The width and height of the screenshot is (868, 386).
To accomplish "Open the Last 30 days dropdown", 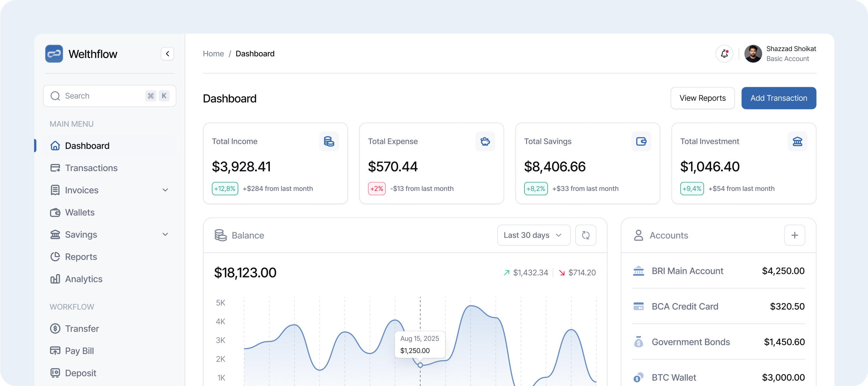I will [x=533, y=235].
